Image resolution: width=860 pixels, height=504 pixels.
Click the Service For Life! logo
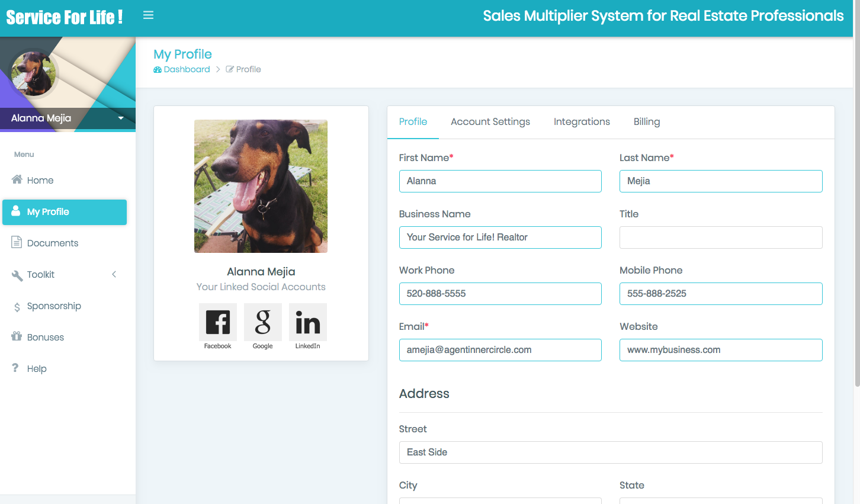[65, 17]
